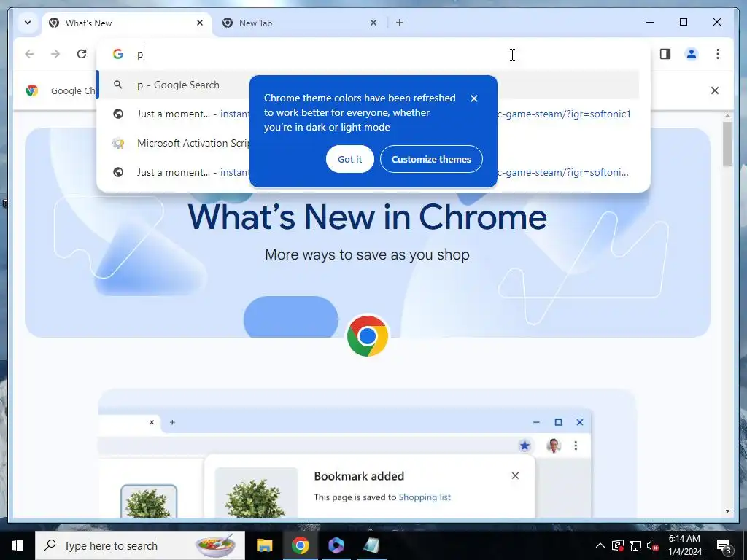Open the Windows Start menu
747x560 pixels.
click(18, 545)
